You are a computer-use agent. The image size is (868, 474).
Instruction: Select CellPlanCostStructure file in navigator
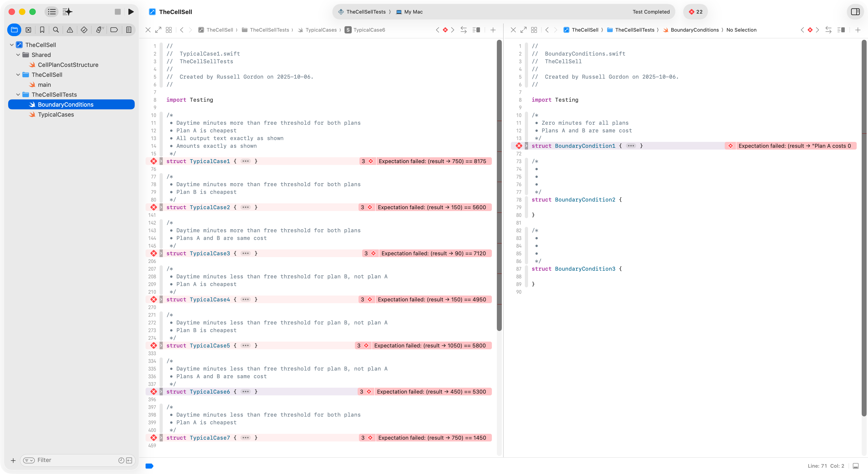pyautogui.click(x=68, y=65)
